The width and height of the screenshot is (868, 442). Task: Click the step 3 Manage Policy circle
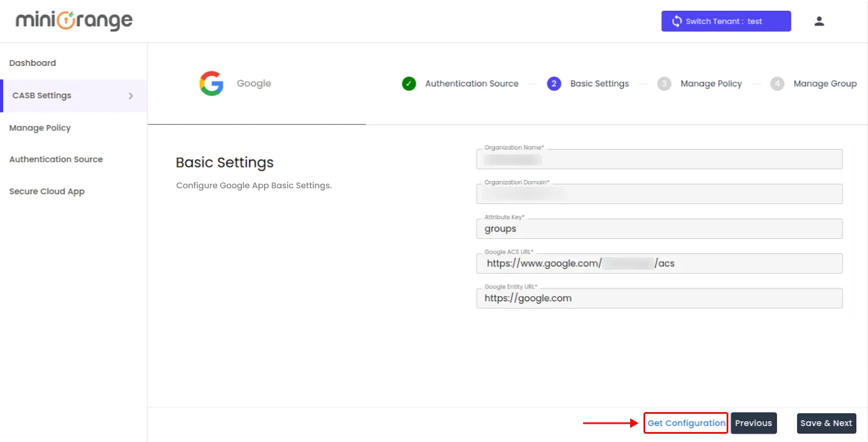pos(665,84)
